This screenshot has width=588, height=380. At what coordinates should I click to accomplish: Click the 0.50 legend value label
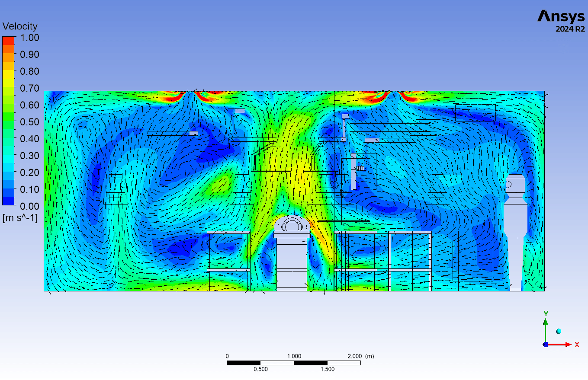[x=29, y=122]
